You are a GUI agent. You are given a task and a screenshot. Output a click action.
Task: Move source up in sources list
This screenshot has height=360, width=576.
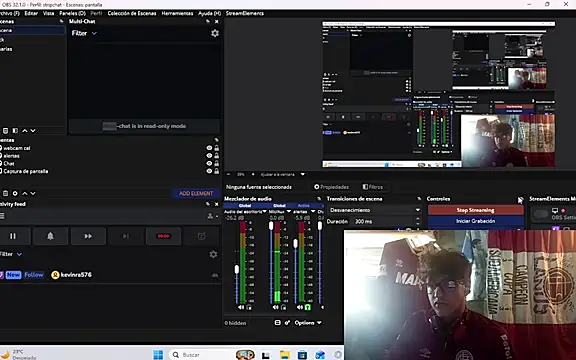pos(25,193)
